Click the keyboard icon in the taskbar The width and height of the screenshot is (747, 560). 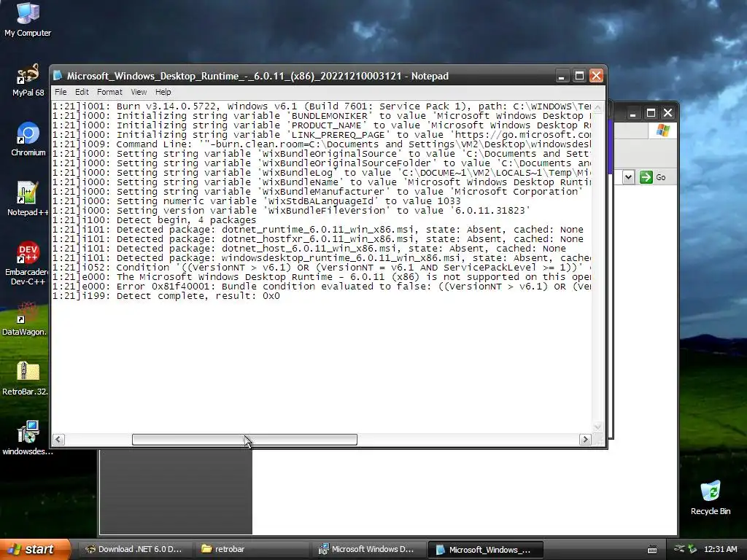pos(652,550)
